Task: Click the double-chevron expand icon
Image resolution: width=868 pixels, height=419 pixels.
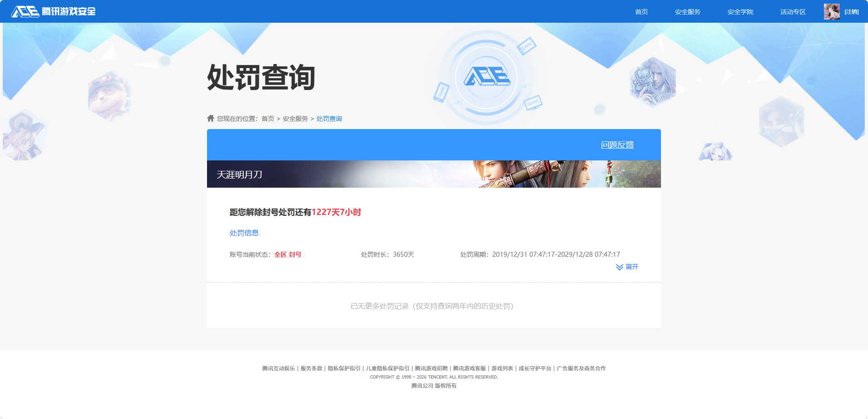Action: point(620,267)
